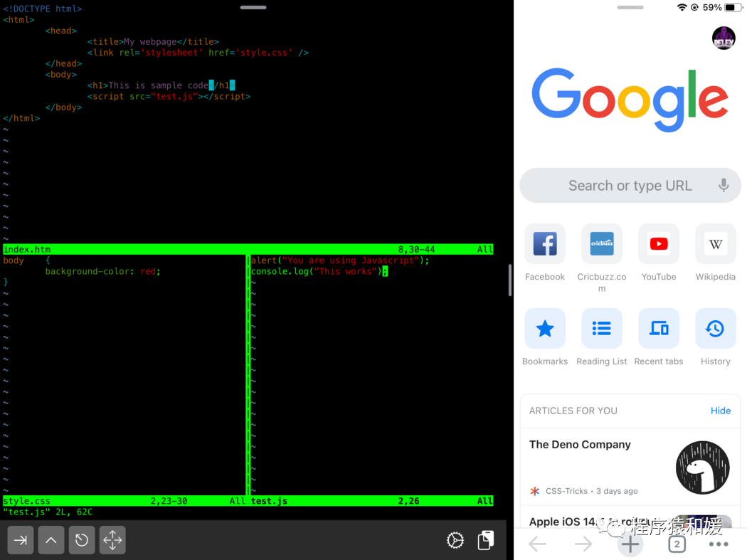Viewport: 747px width, 560px height.
Task: Click the "test.js" 2L, 62C message
Action: click(x=48, y=512)
